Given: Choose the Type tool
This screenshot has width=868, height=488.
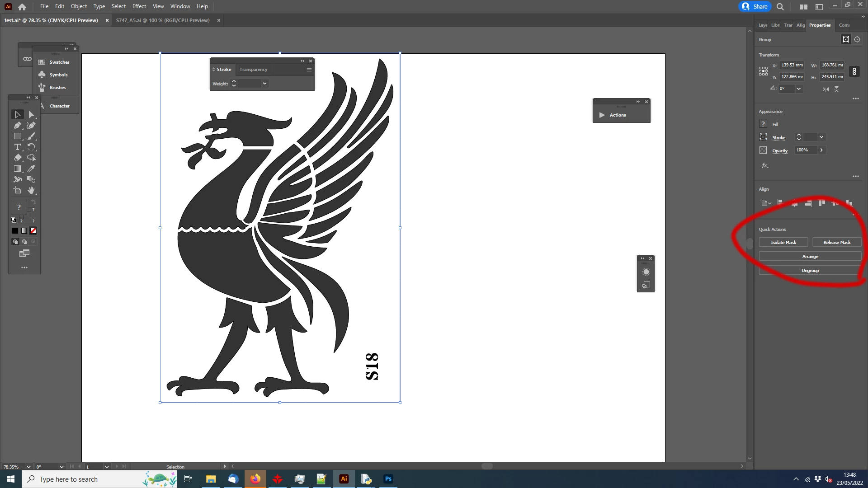Looking at the screenshot, I should pos(18,147).
